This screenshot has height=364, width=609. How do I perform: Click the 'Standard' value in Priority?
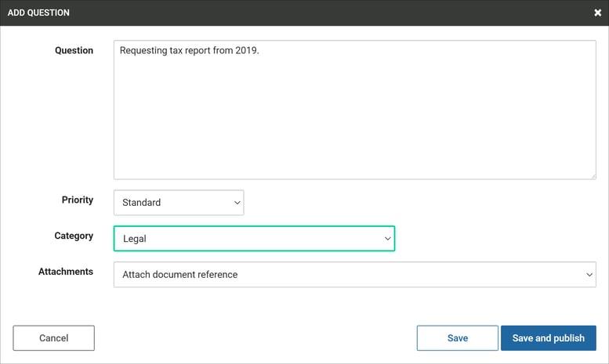tap(142, 203)
